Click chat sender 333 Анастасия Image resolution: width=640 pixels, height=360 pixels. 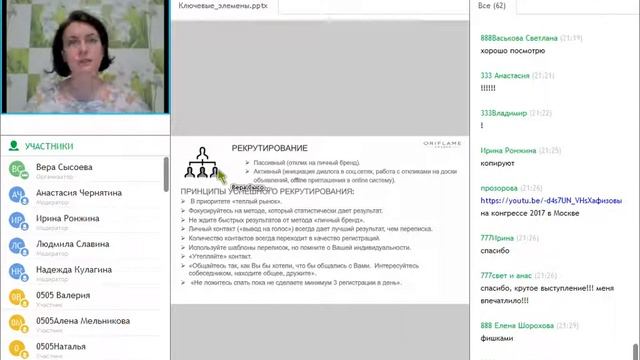505,76
